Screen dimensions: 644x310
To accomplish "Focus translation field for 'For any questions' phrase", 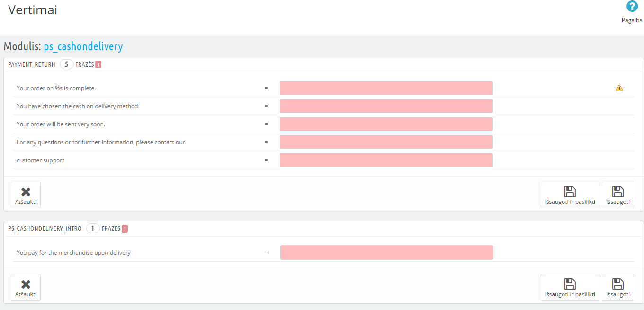I will 386,142.
